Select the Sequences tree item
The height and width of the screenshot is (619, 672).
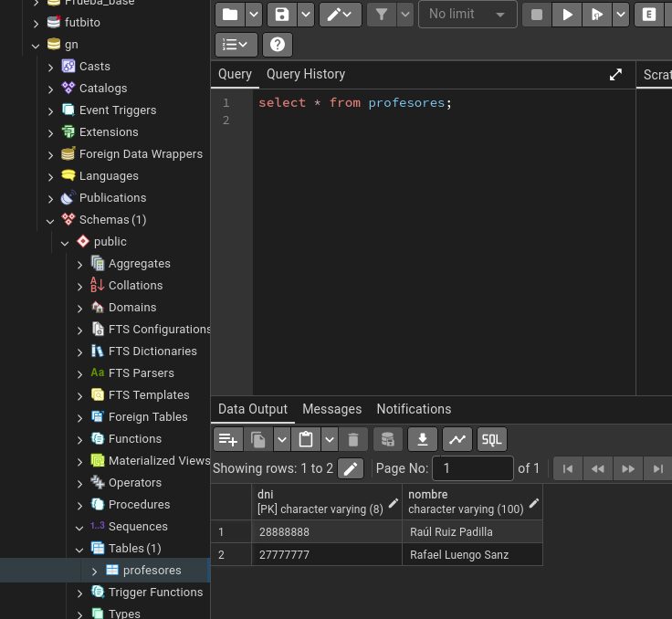[x=138, y=527]
